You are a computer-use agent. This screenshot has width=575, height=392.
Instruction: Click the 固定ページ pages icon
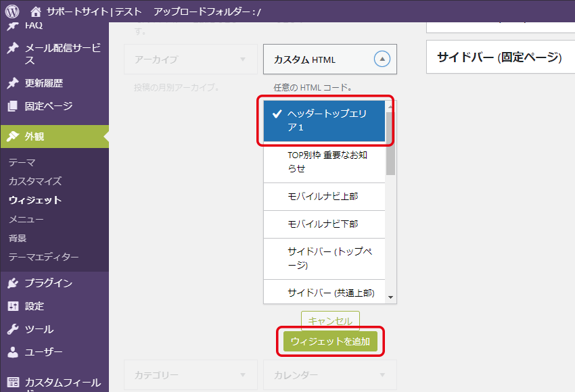[12, 106]
